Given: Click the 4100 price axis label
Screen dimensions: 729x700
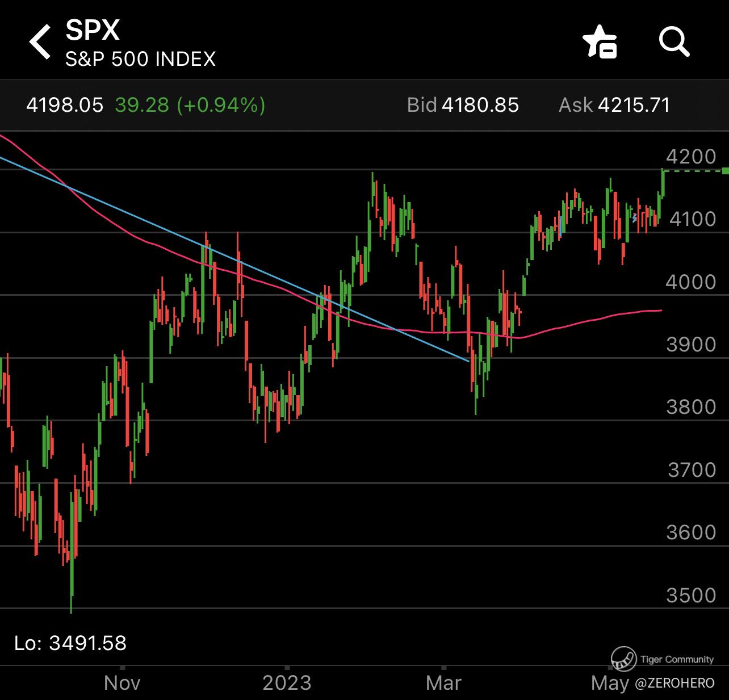Looking at the screenshot, I should (x=692, y=219).
